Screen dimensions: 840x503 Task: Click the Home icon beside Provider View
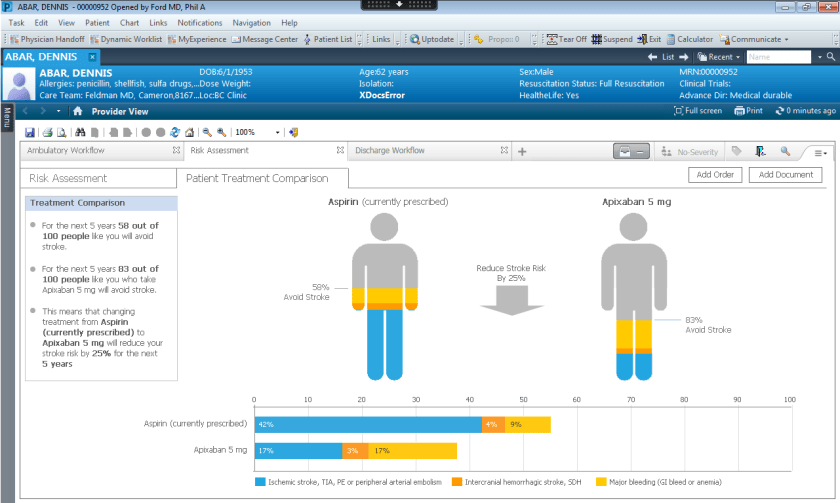[78, 111]
